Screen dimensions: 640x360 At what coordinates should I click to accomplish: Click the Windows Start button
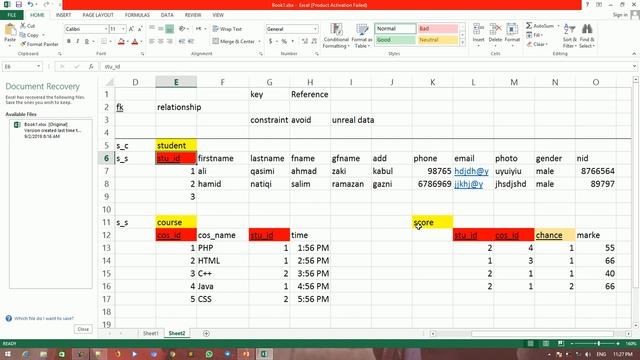[8, 354]
